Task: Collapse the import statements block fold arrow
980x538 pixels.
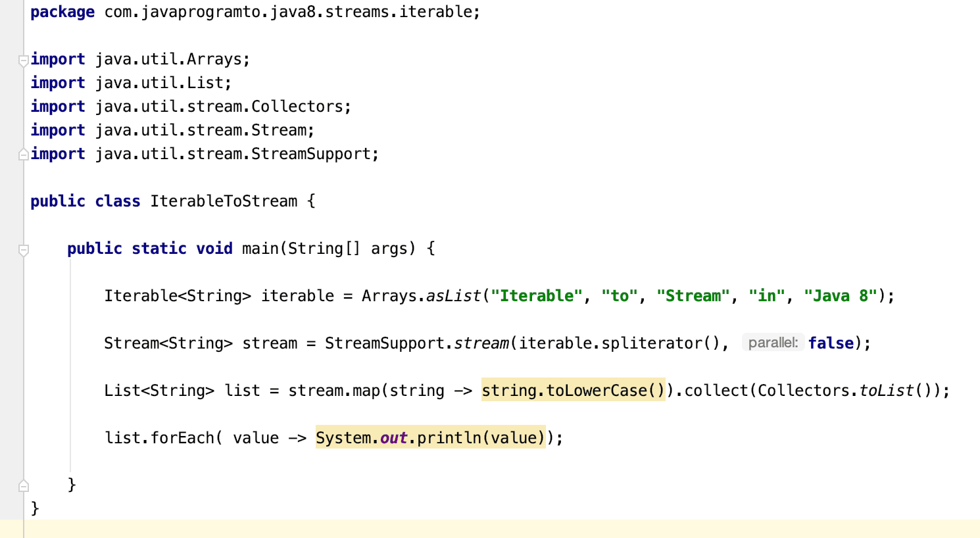Action: pyautogui.click(x=24, y=59)
